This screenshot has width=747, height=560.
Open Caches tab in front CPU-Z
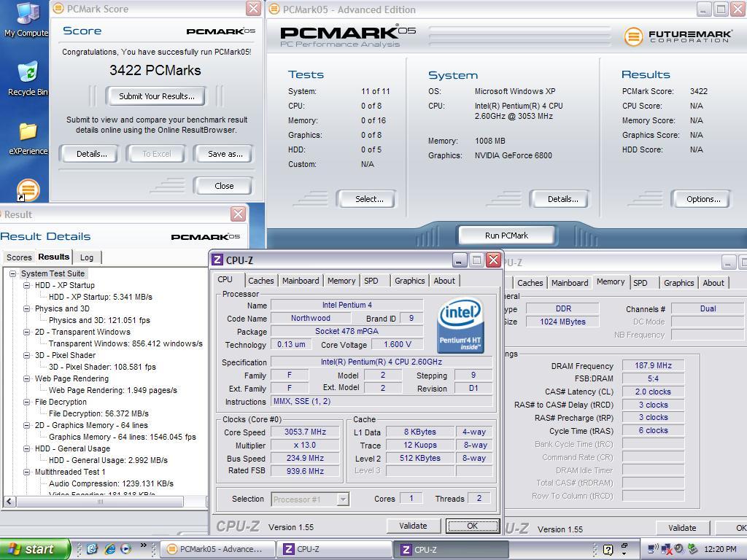tap(261, 281)
